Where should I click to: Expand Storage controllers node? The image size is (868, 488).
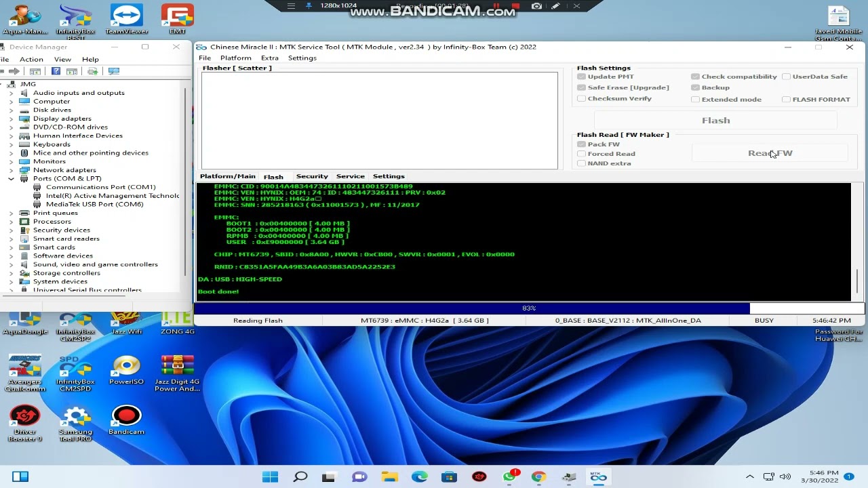click(x=11, y=273)
